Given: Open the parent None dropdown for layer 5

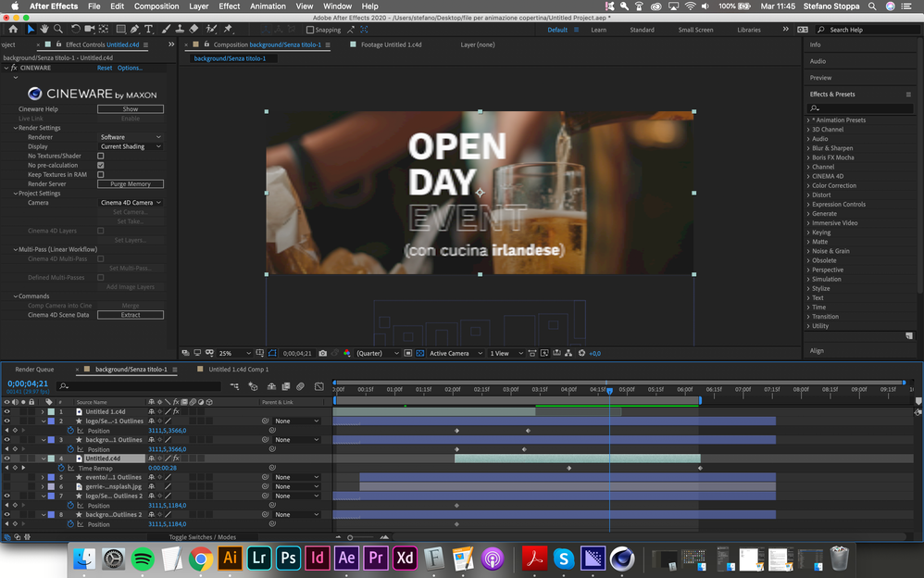Looking at the screenshot, I should [297, 477].
